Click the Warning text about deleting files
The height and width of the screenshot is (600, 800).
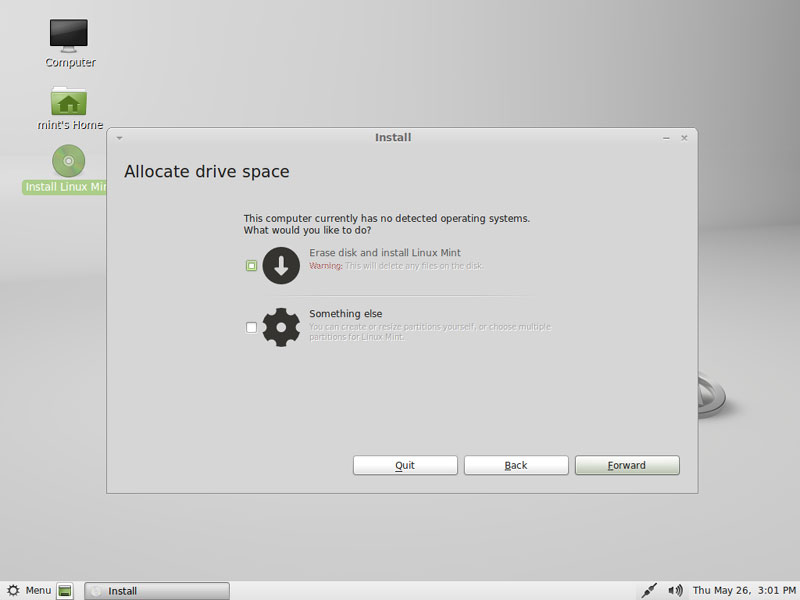pyautogui.click(x=396, y=266)
